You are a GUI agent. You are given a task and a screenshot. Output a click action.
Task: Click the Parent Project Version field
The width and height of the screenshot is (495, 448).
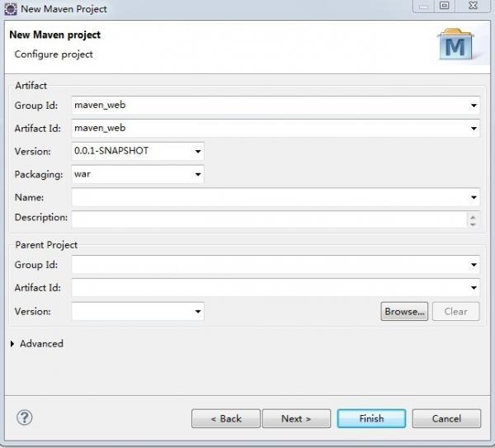point(138,312)
